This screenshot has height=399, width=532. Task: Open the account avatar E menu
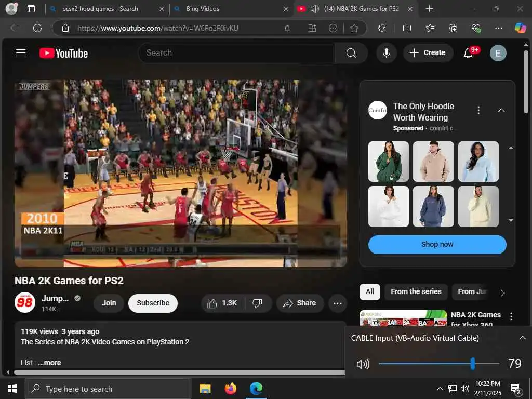[x=498, y=53]
